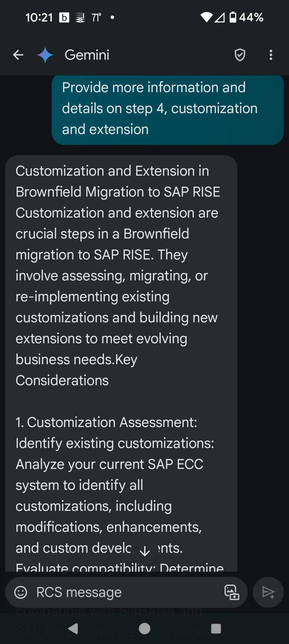This screenshot has height=644, width=289.
Task: Tap the battery 44% status indicator
Action: tap(247, 17)
